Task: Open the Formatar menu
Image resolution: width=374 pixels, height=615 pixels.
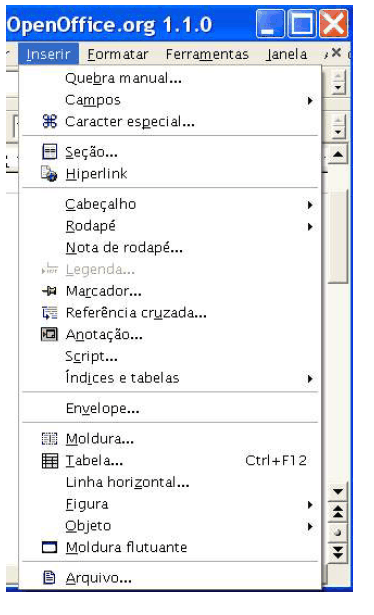Action: coord(118,54)
